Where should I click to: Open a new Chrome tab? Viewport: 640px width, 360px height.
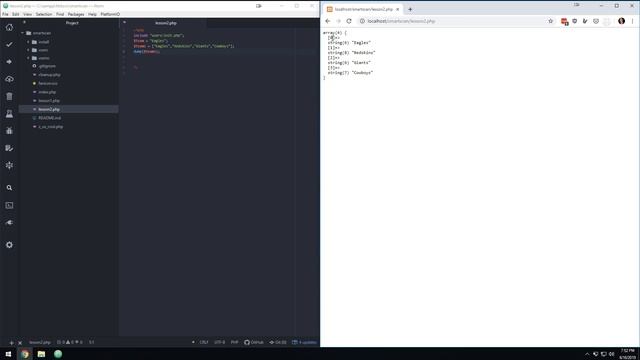(410, 9)
